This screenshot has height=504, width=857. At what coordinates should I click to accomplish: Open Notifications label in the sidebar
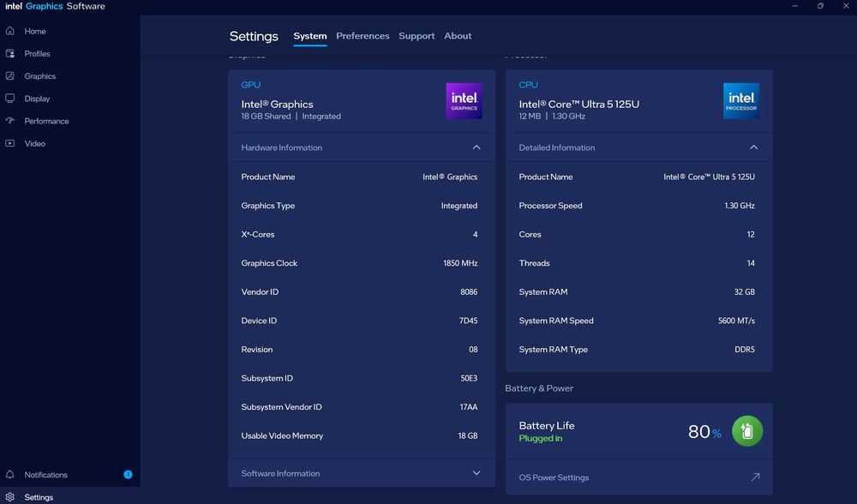[x=46, y=475]
